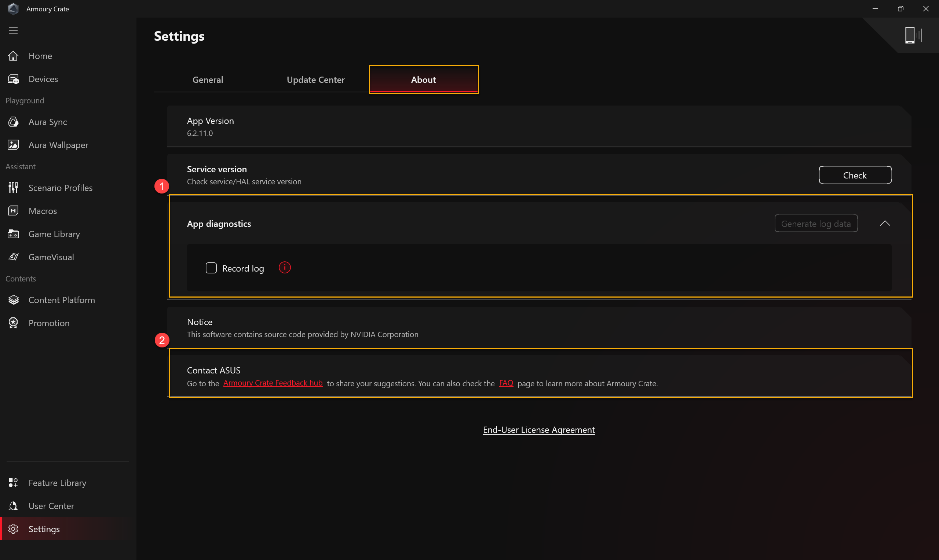939x560 pixels.
Task: Open the FAQ link
Action: tap(506, 383)
